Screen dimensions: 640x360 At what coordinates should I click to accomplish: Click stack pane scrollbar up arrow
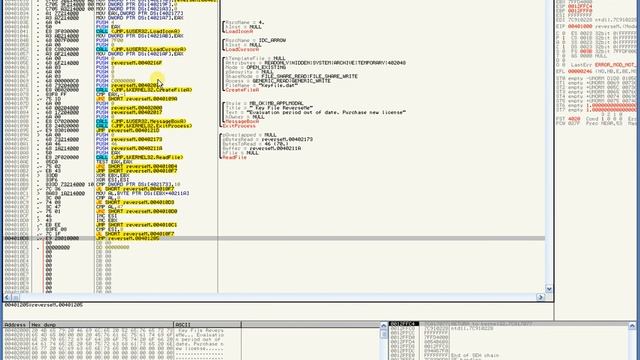click(632, 326)
